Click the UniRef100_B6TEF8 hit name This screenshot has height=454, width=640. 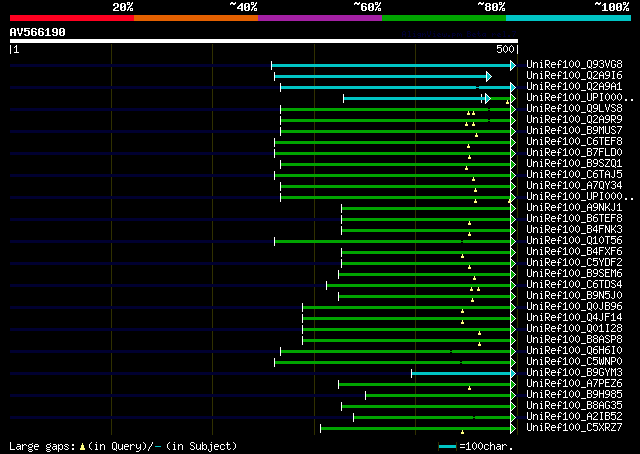point(574,219)
